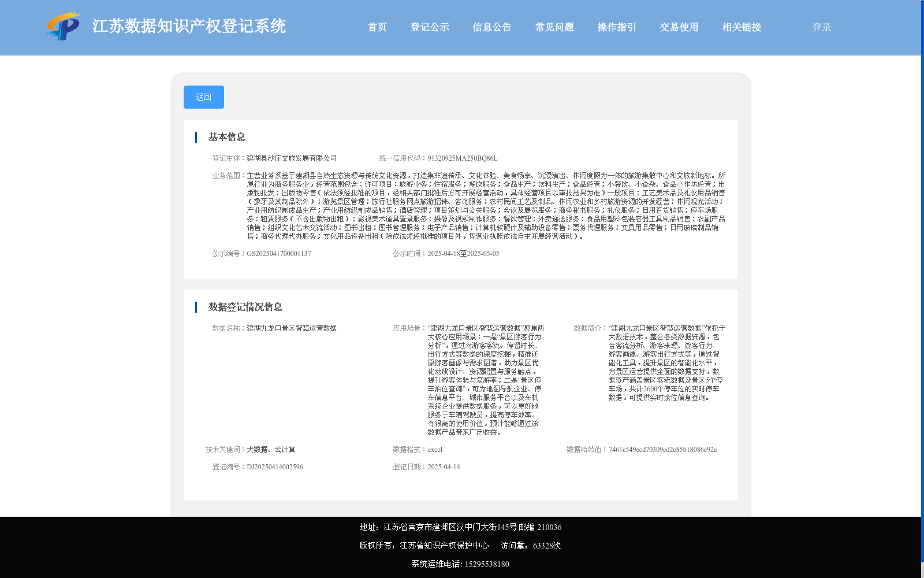Open the 常见问题 menu item
This screenshot has width=924, height=578.
pyautogui.click(x=554, y=27)
